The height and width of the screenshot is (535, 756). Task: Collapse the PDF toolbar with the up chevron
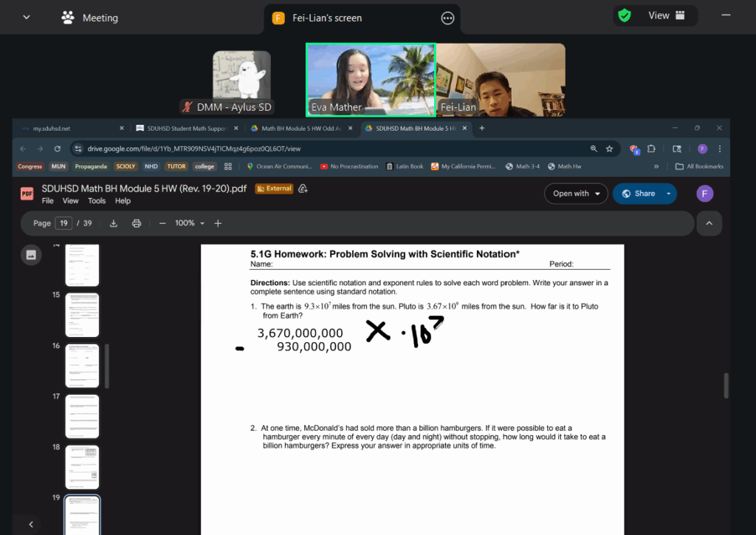[709, 223]
